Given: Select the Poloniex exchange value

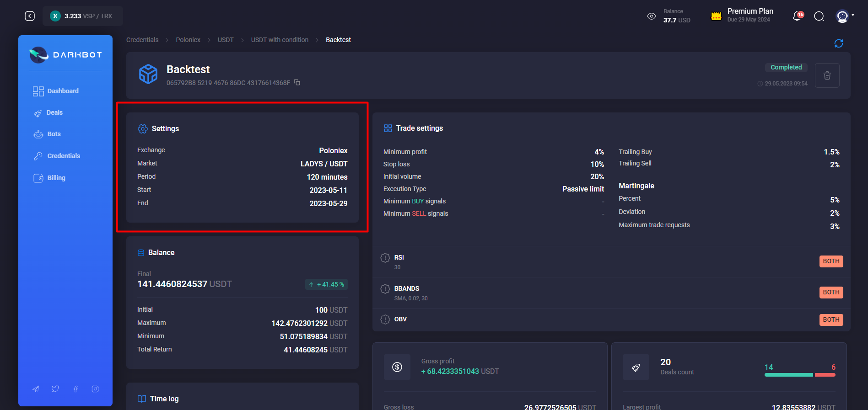Looking at the screenshot, I should pyautogui.click(x=333, y=150).
